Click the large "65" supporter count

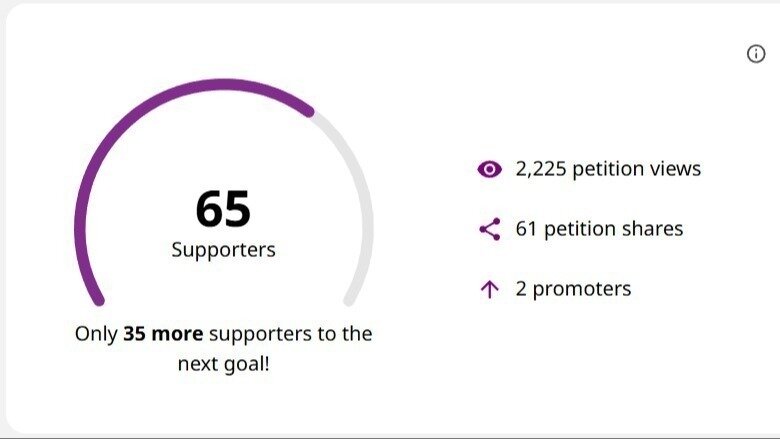pos(223,209)
